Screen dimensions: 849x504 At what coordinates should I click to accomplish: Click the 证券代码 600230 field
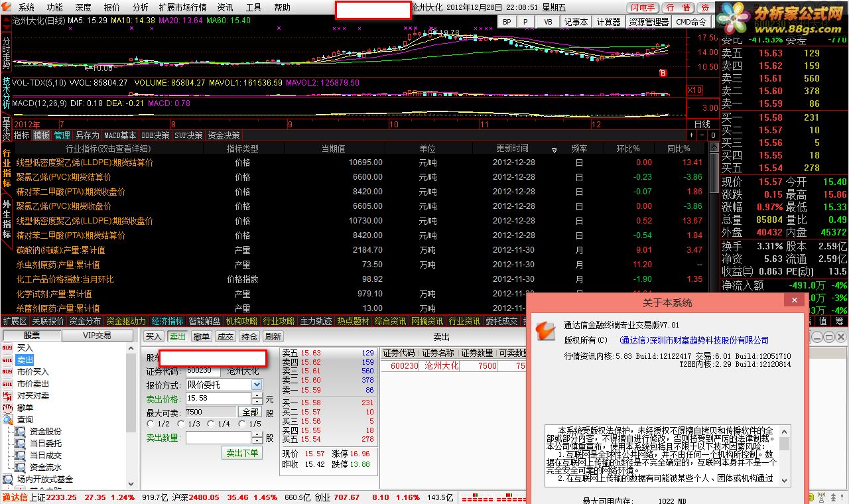pos(202,371)
